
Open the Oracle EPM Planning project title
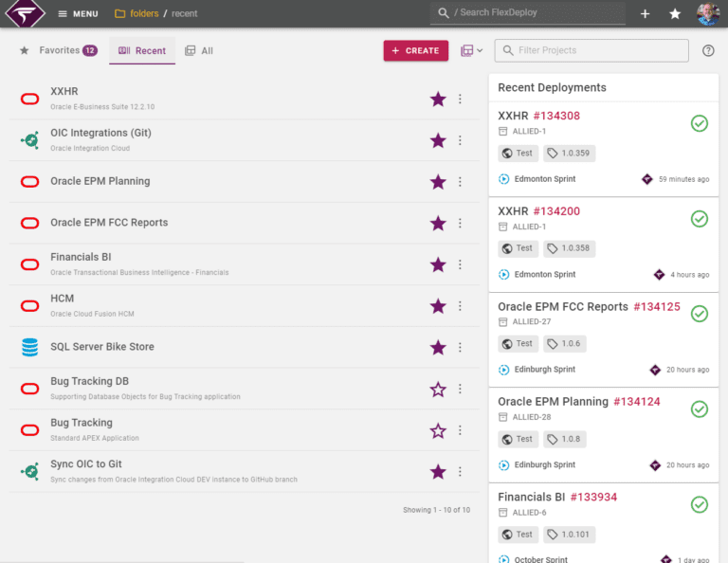point(100,181)
